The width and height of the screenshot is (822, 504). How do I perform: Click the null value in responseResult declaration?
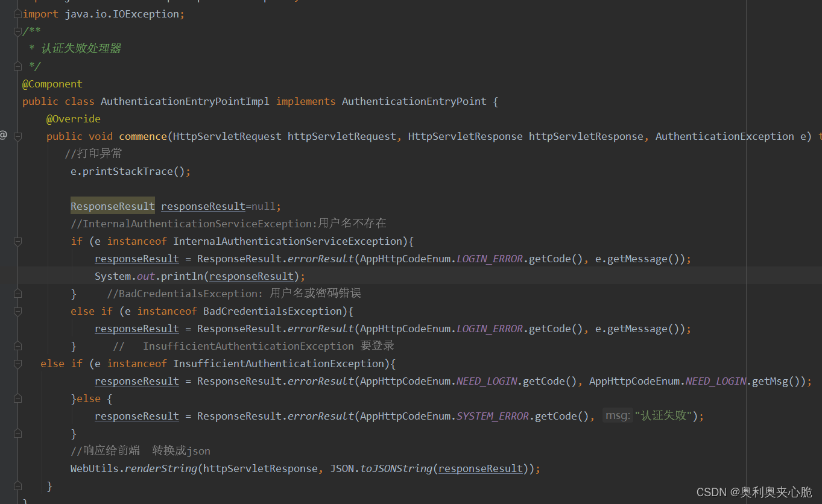(264, 206)
